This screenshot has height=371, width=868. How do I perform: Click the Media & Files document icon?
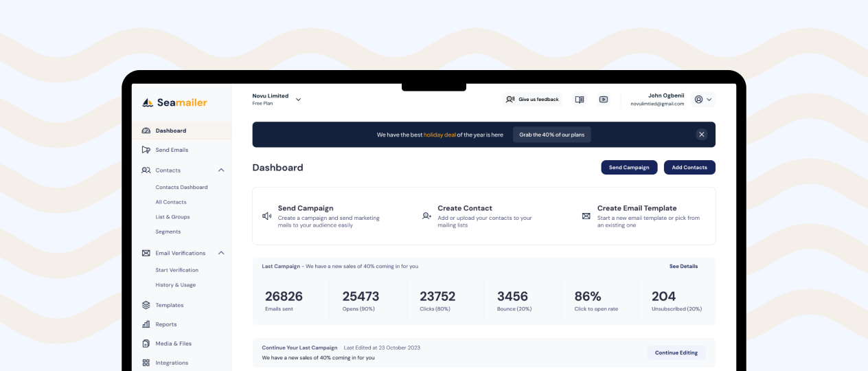pos(146,344)
